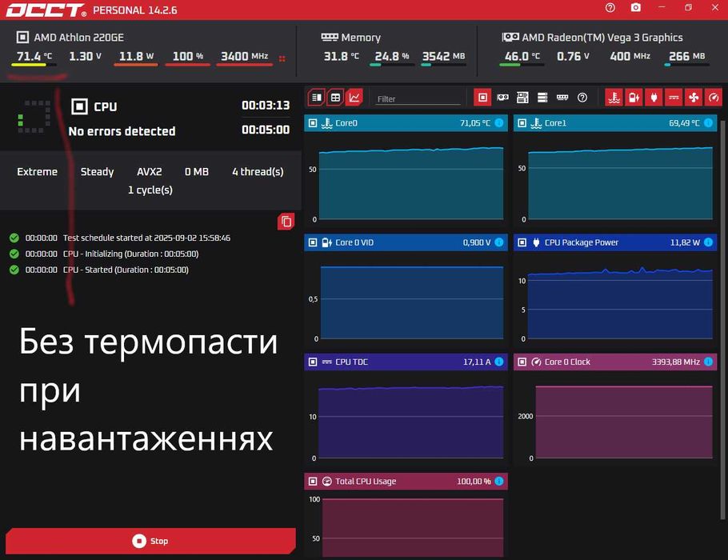This screenshot has width=728, height=560.
Task: Copy the test log to clipboard
Action: (x=286, y=222)
